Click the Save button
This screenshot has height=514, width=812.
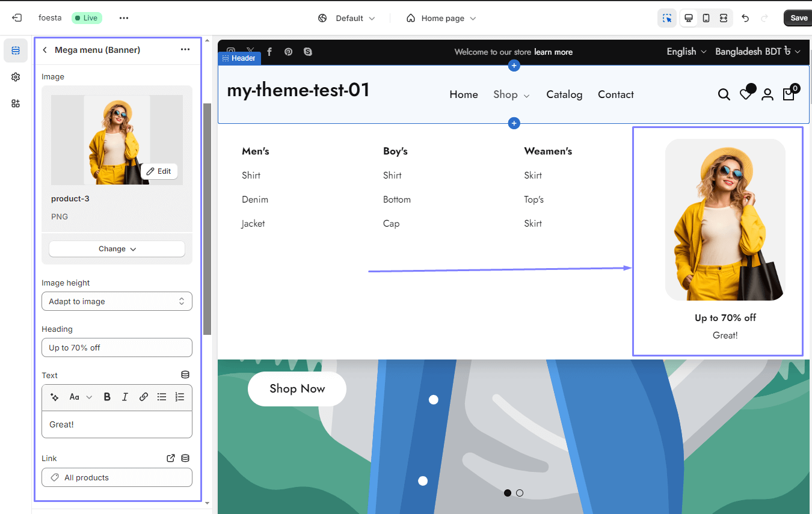(798, 18)
